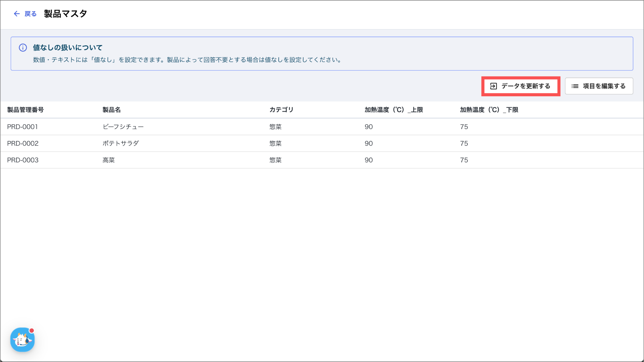The height and width of the screenshot is (362, 644).
Task: Open the chat support mascot icon
Action: (x=22, y=340)
